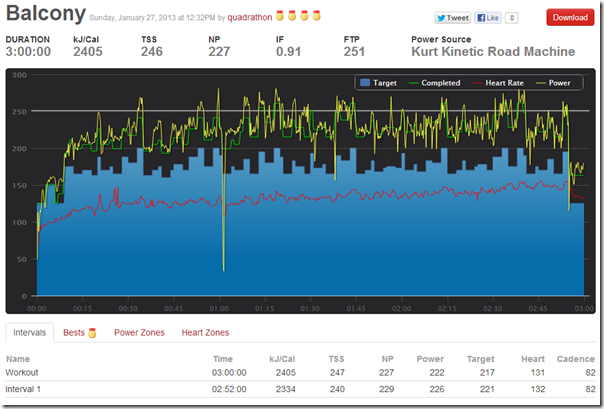Viewport: 604px width, 409px height.
Task: Click the Facebook Like button
Action: (x=488, y=18)
